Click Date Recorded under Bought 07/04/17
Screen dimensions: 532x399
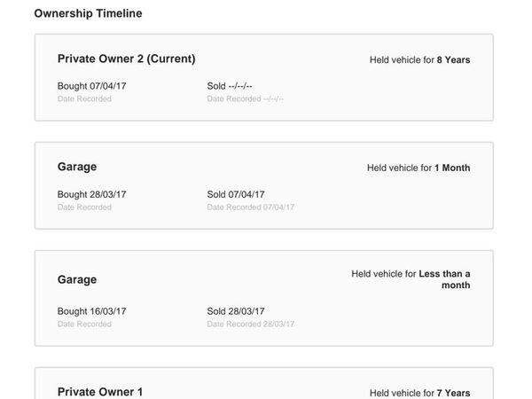pos(84,98)
